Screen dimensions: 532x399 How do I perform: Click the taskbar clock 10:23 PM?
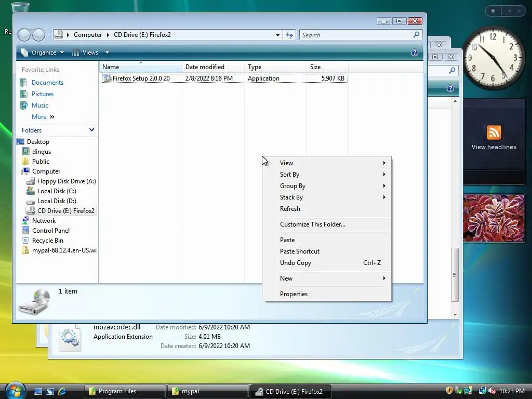pyautogui.click(x=512, y=391)
